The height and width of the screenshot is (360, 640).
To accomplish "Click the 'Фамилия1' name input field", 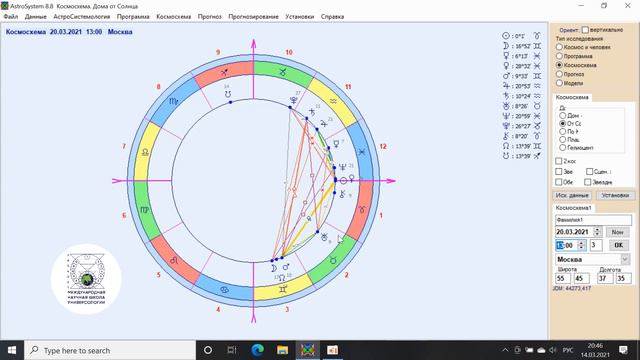I will 593,220.
